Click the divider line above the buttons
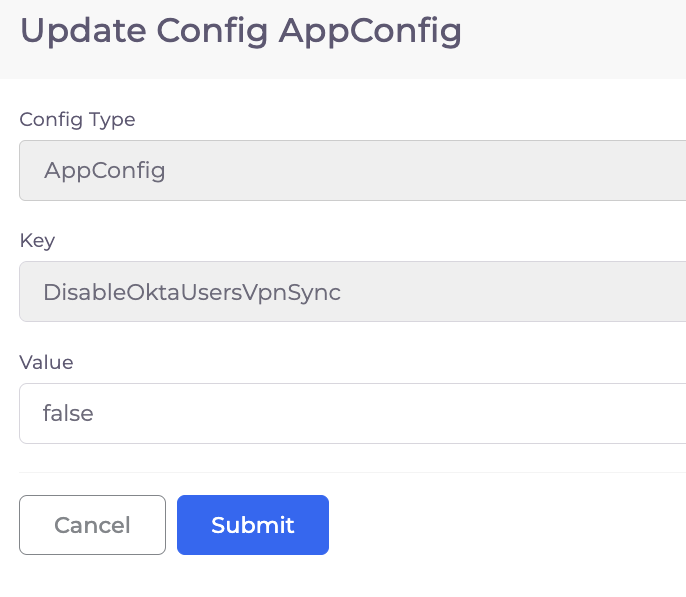This screenshot has height=597, width=686. click(353, 472)
